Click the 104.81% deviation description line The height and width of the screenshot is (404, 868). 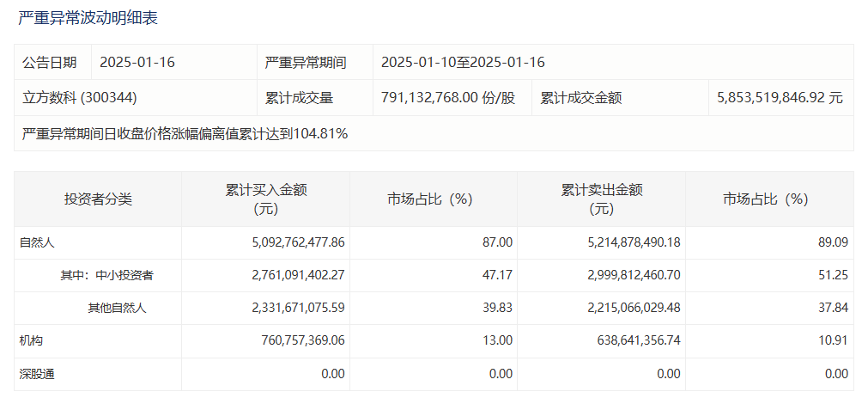point(185,134)
